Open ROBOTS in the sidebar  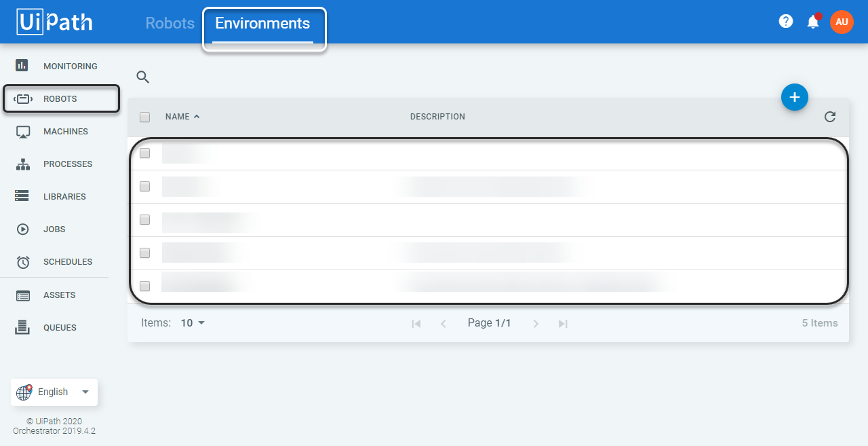(60, 99)
